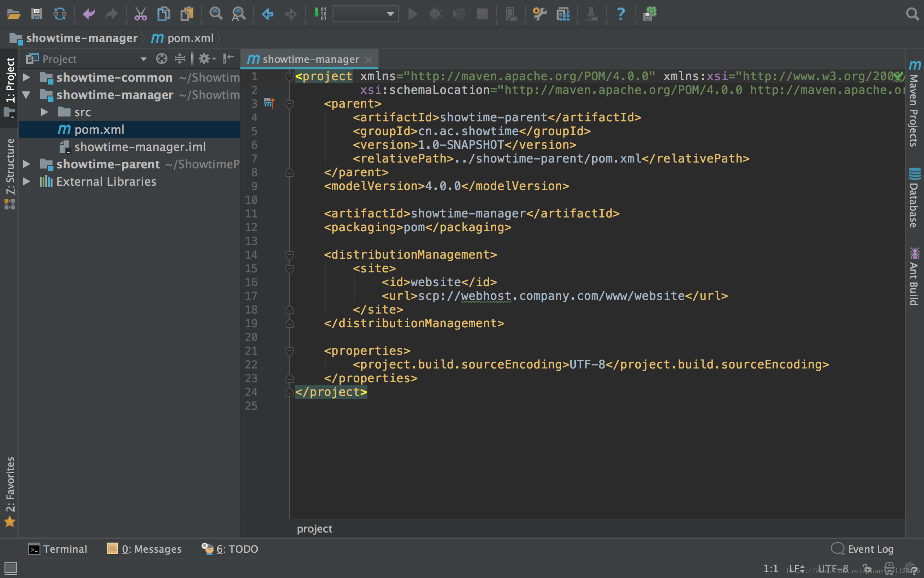Click the parent POM gutter icon on line 3
924x578 pixels.
tap(269, 104)
